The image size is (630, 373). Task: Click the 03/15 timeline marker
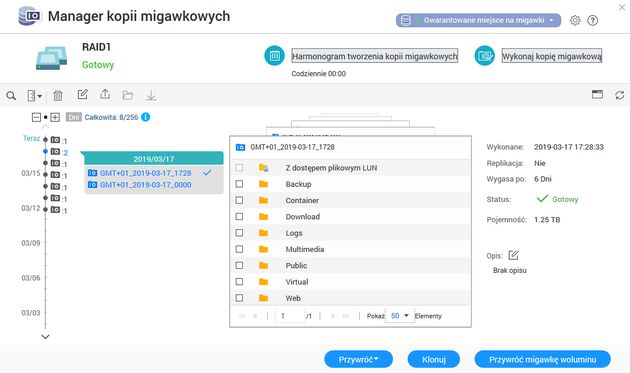click(x=45, y=174)
